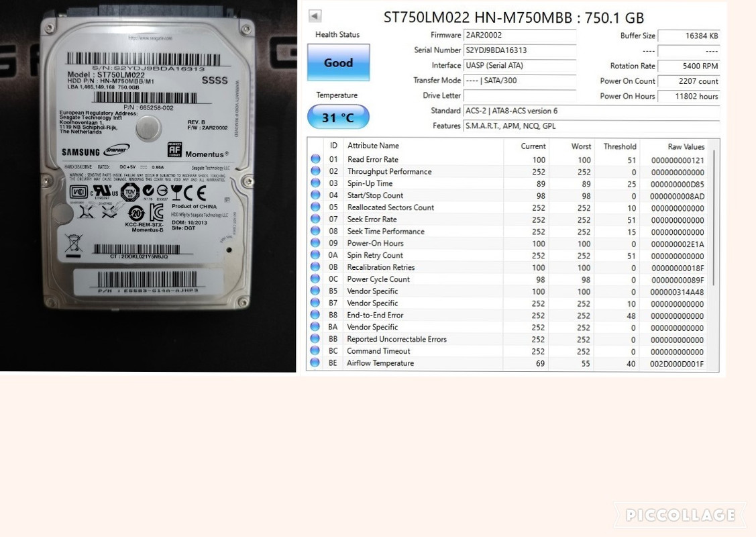Click raw value 002D000D001F
This screenshot has height=537, width=756.
676,364
